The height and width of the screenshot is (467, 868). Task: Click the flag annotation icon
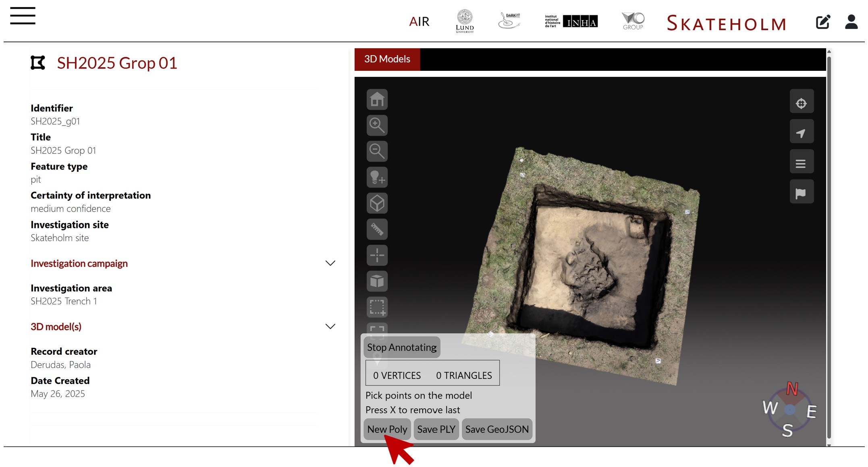click(x=801, y=193)
